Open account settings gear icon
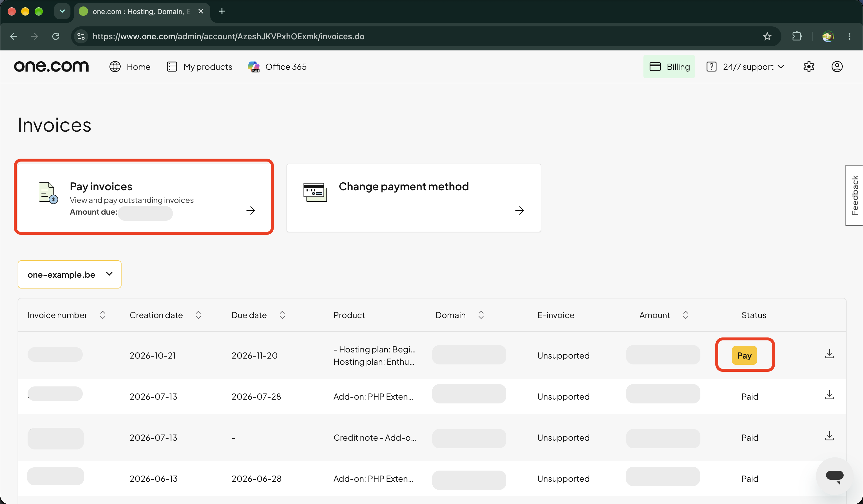The image size is (863, 504). coord(808,67)
